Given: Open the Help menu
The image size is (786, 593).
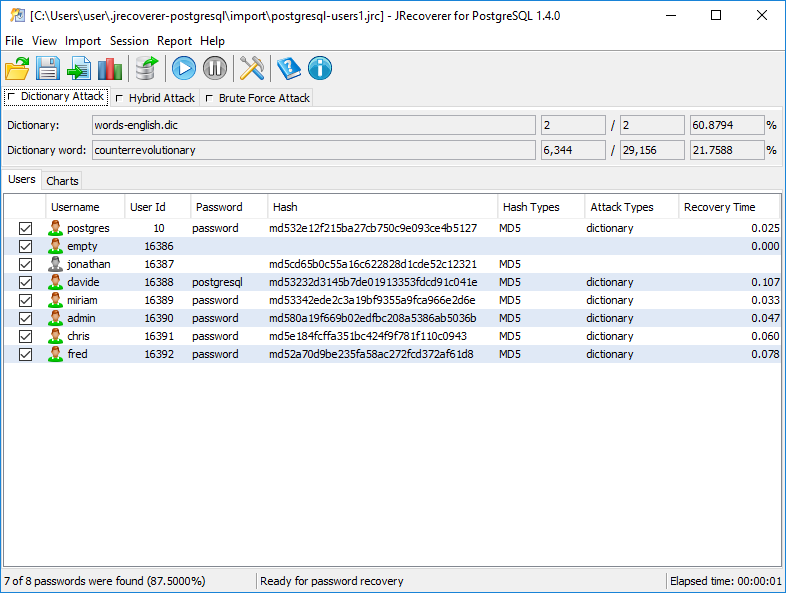Looking at the screenshot, I should pos(213,41).
